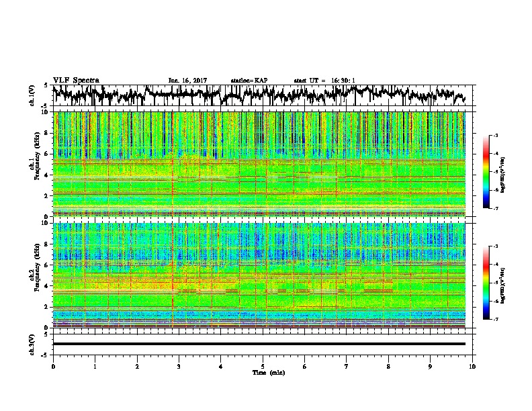
Task: Click the time axis tick label "6"
Action: [x=305, y=367]
